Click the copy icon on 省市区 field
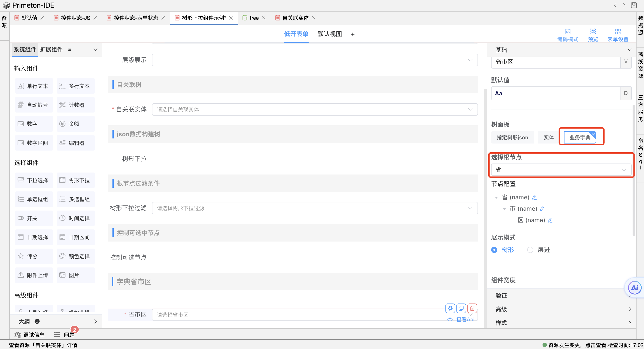This screenshot has height=349, width=644. pyautogui.click(x=461, y=308)
